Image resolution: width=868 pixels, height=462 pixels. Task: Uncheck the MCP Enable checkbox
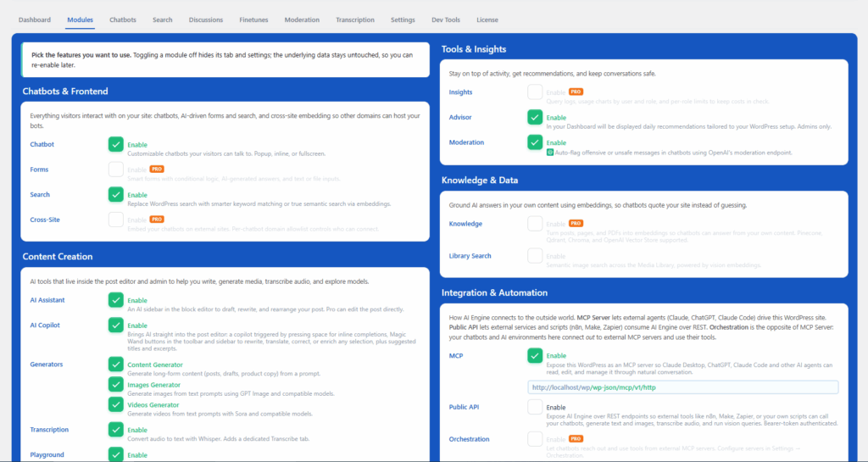(535, 356)
